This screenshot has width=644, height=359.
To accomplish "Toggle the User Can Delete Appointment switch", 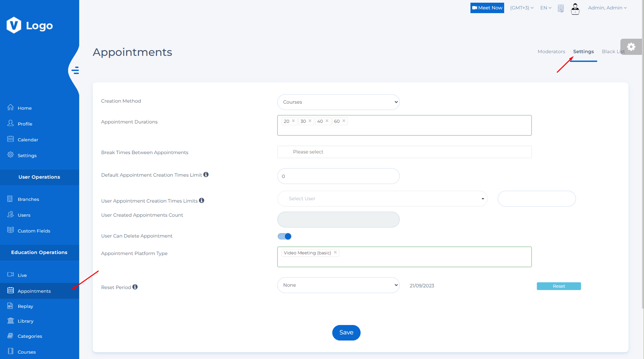I will click(285, 236).
